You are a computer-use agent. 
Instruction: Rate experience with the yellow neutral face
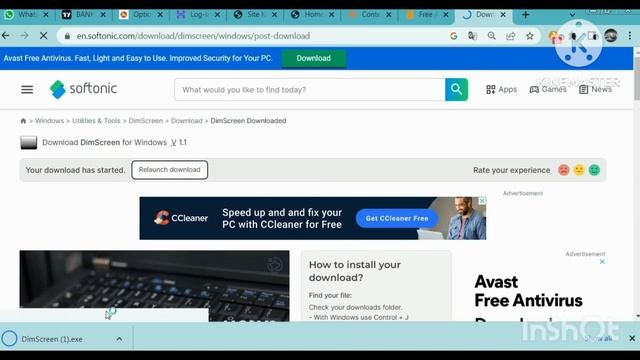click(579, 170)
